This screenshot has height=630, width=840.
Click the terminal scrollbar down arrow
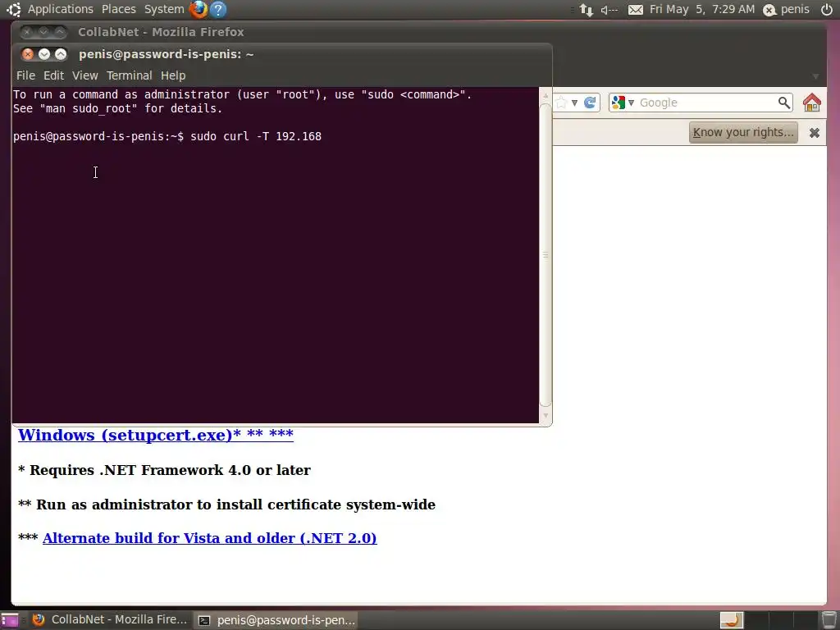click(x=546, y=415)
